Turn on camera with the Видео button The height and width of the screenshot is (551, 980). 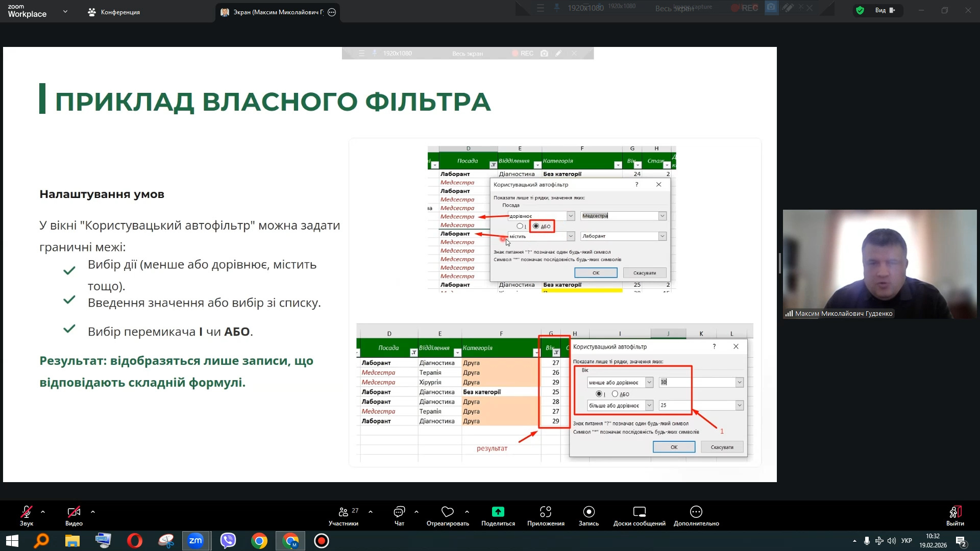tap(73, 512)
